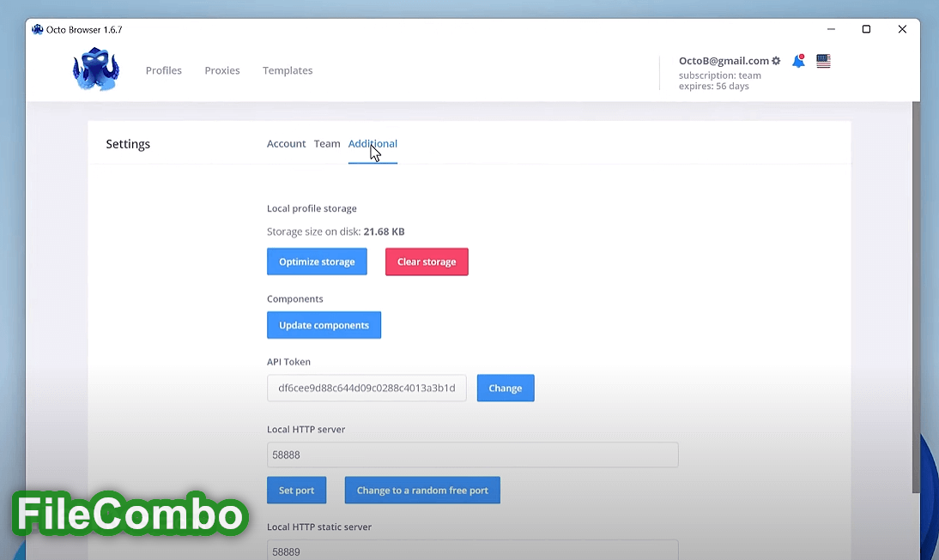939x560 pixels.
Task: Click the 'Components' section label
Action: click(294, 298)
